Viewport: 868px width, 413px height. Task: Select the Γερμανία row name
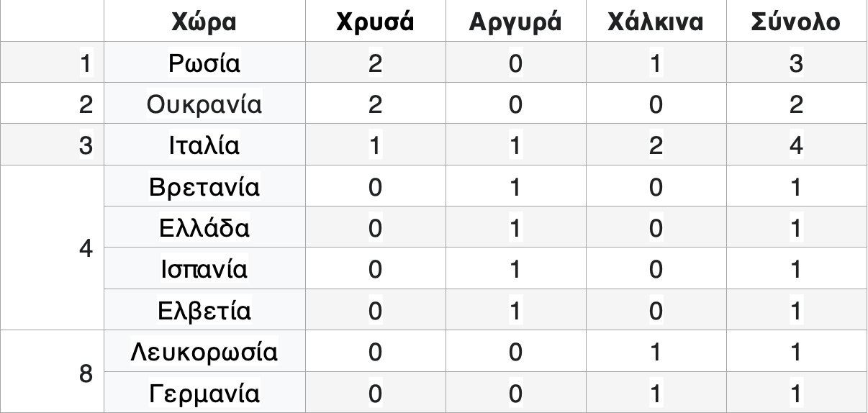pos(204,394)
